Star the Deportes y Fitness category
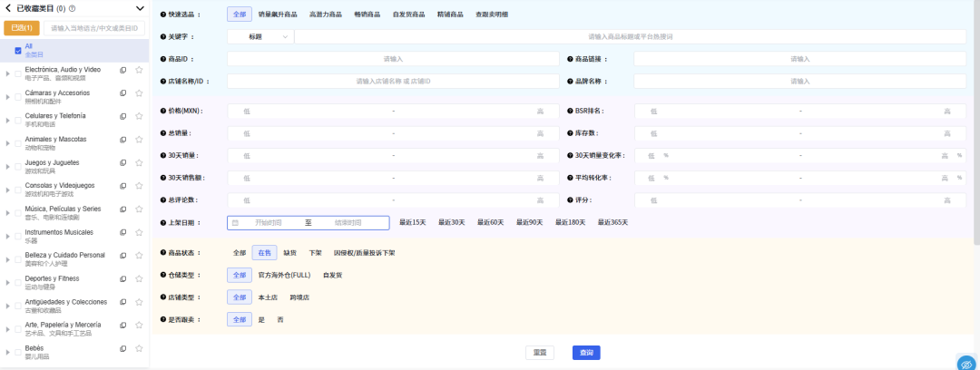The width and height of the screenshot is (980, 370). pos(139,278)
